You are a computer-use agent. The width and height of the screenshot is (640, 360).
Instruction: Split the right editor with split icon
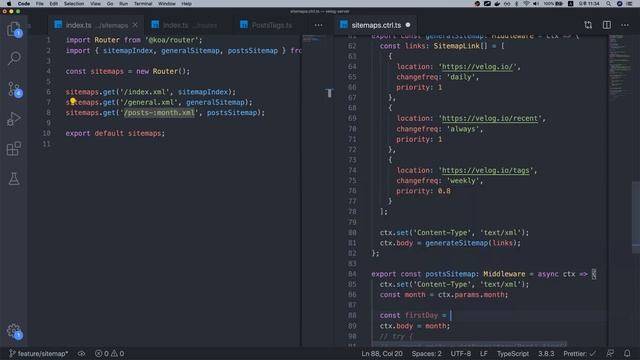tap(607, 25)
